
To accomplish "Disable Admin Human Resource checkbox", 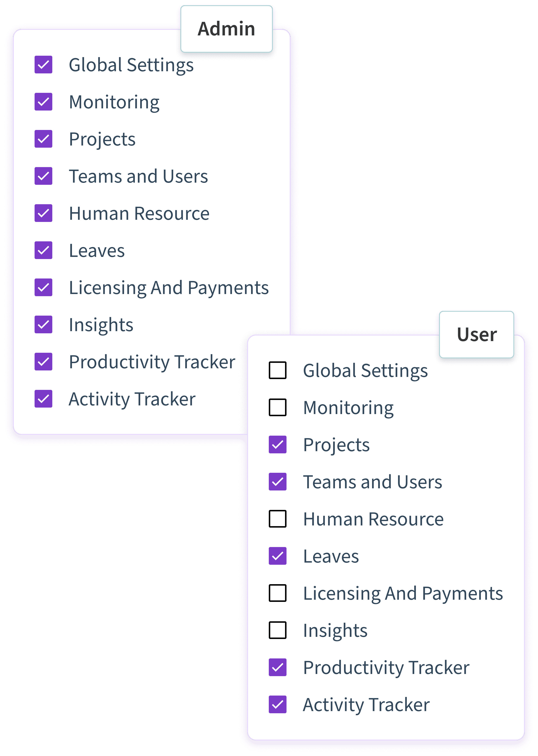I will click(x=43, y=213).
